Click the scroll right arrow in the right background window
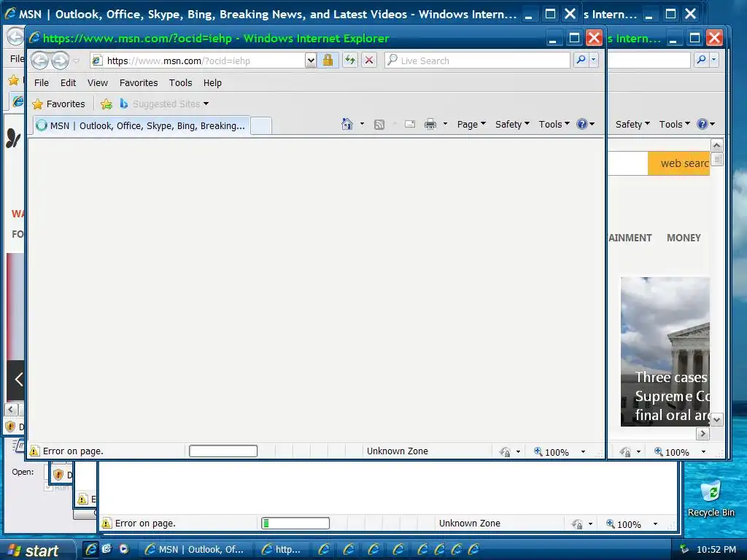Image resolution: width=747 pixels, height=560 pixels. 703,433
